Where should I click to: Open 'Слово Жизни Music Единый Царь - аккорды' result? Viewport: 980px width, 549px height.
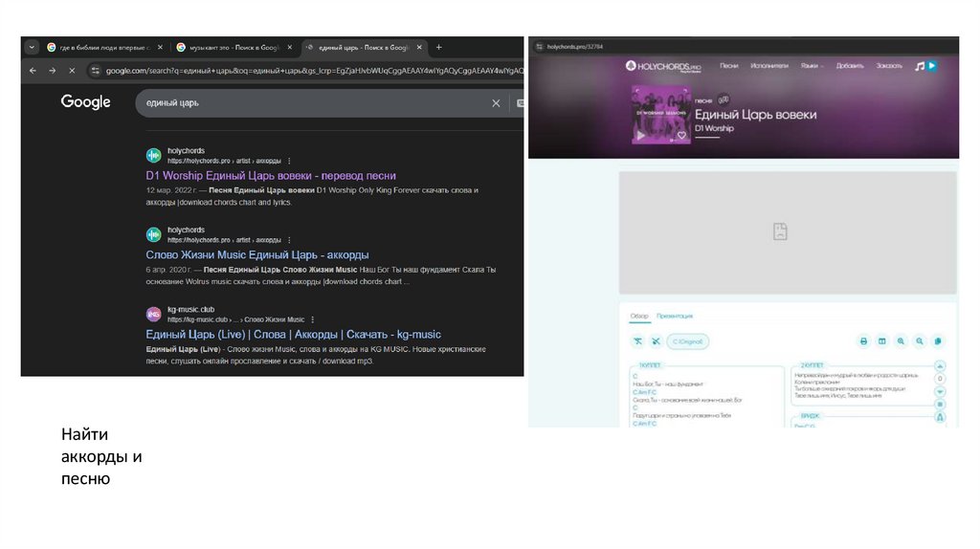tap(256, 255)
